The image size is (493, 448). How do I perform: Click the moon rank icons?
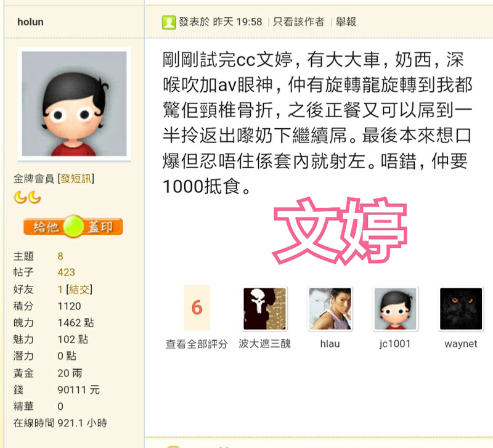(28, 197)
